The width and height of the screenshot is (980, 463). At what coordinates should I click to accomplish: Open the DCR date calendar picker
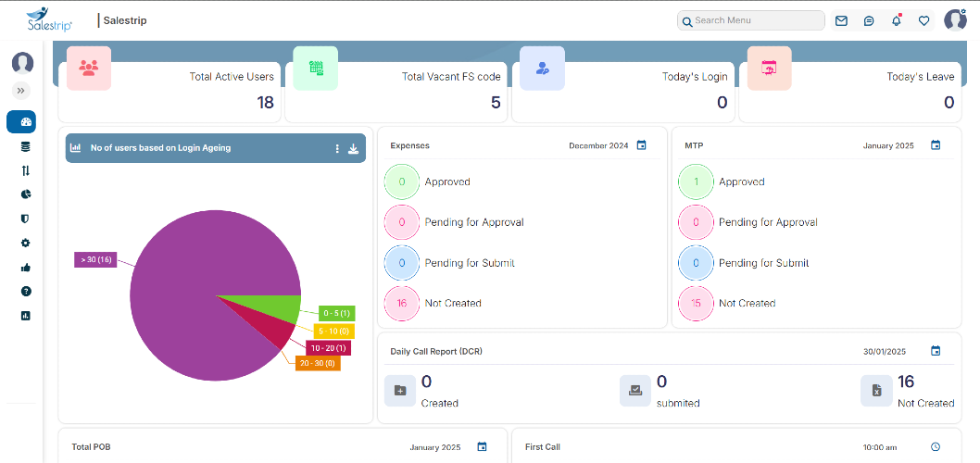coord(935,351)
